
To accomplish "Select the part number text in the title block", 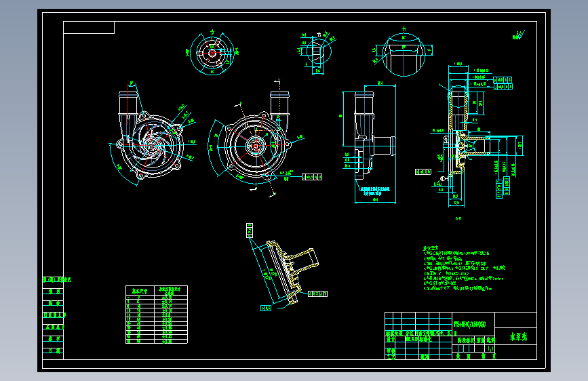I will point(469,324).
